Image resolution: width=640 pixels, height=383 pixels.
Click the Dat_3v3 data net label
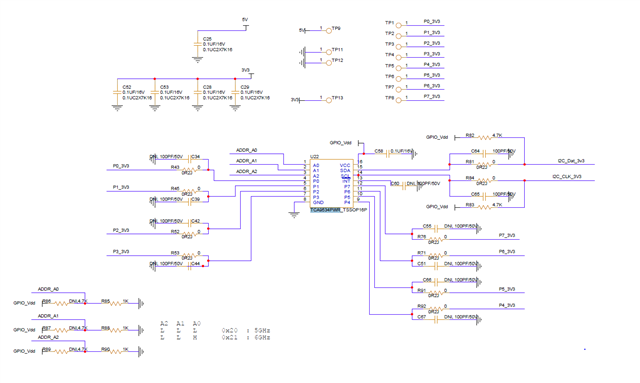click(571, 161)
